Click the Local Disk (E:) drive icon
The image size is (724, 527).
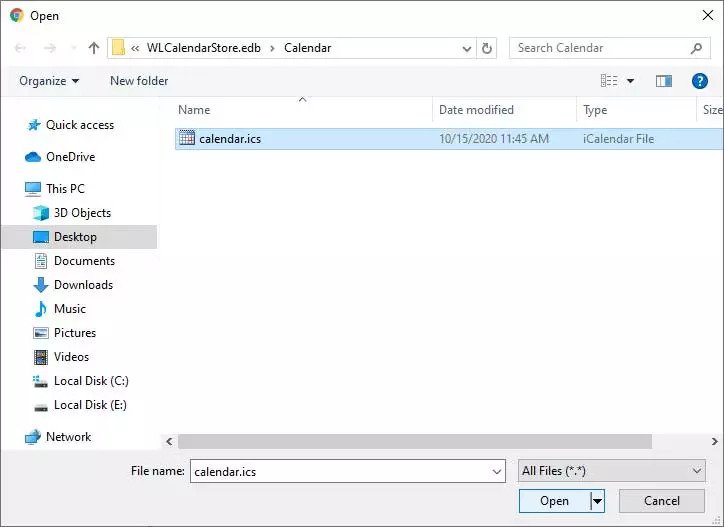pyautogui.click(x=41, y=407)
